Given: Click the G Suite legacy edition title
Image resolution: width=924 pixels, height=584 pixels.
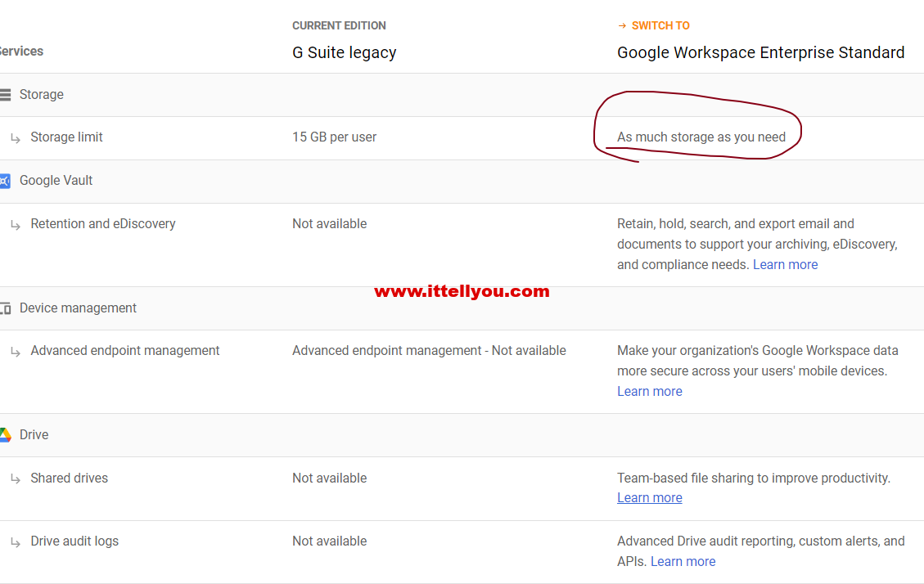Looking at the screenshot, I should point(344,52).
